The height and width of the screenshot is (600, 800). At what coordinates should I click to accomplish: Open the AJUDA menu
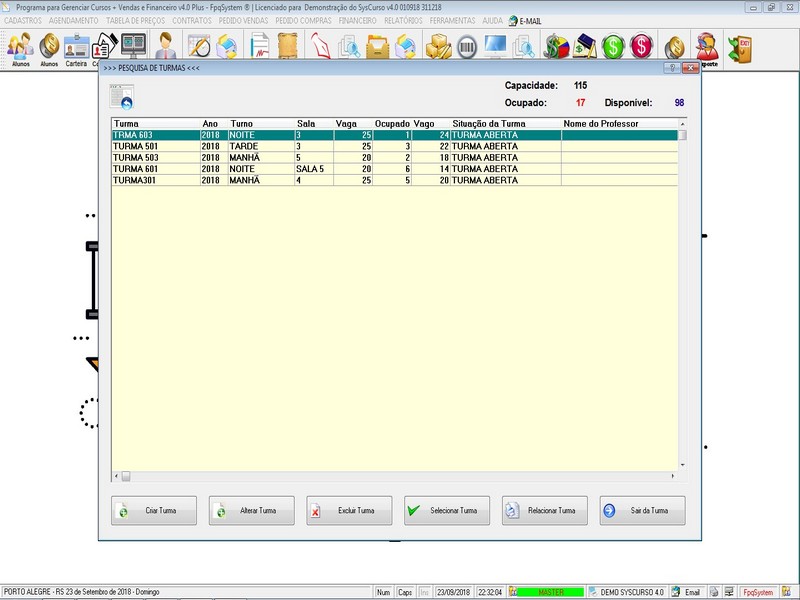[x=492, y=21]
